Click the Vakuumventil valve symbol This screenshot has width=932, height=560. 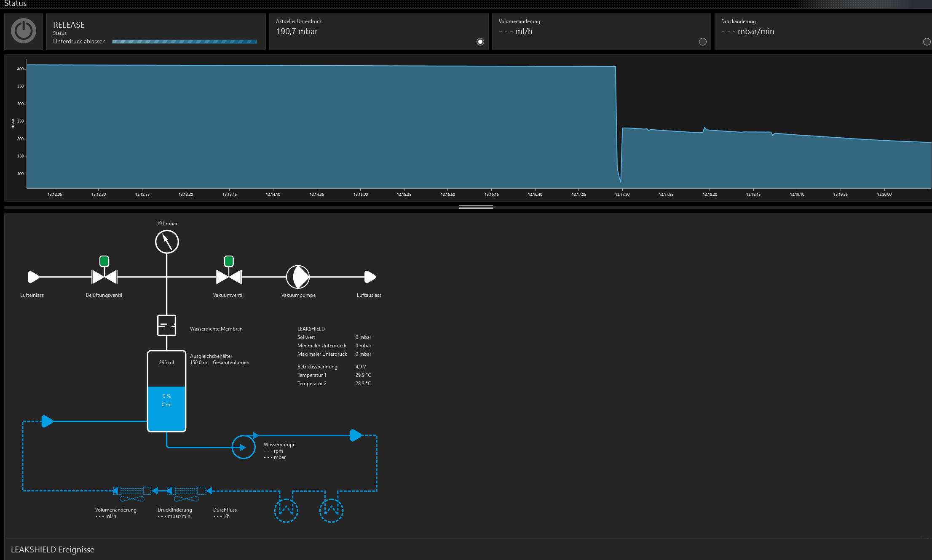(228, 277)
